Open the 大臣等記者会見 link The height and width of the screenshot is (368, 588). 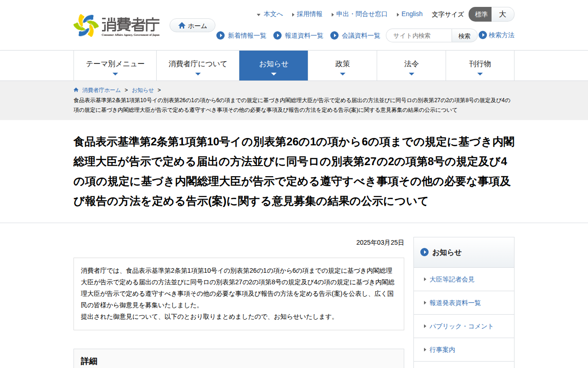[452, 279]
